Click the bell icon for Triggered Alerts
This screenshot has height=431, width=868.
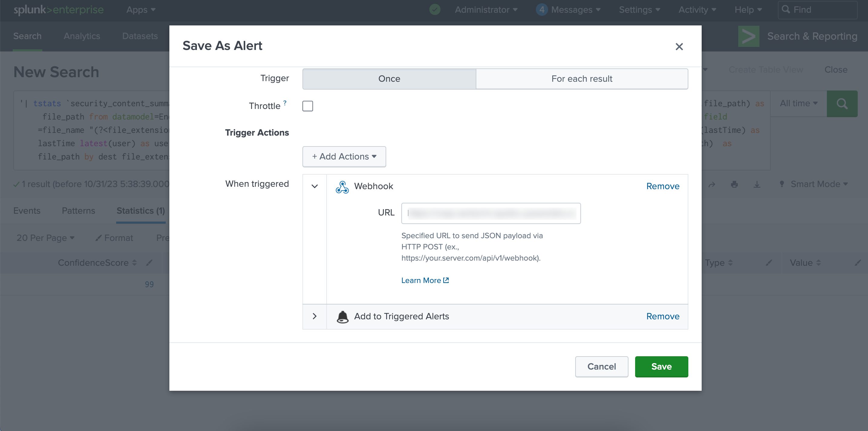click(x=342, y=317)
